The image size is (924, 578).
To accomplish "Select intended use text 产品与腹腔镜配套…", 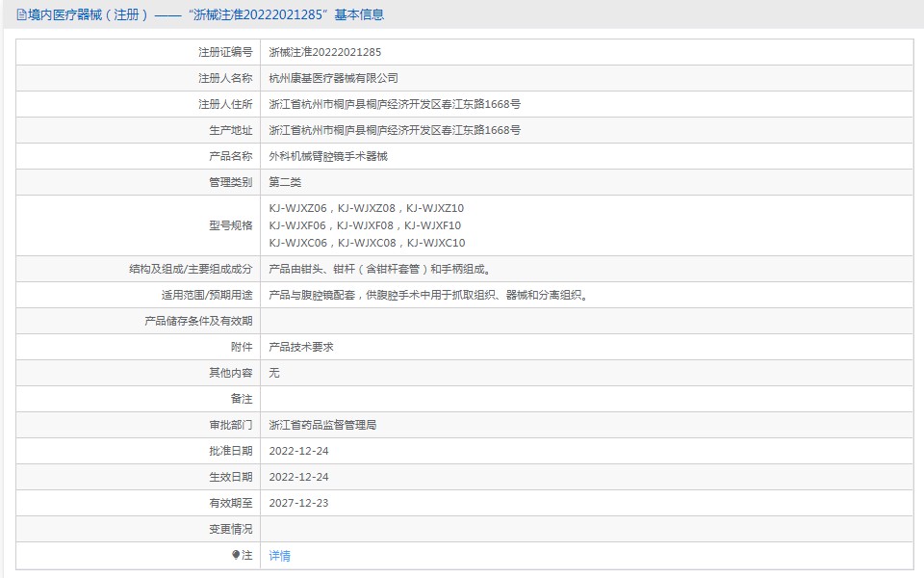I will pyautogui.click(x=429, y=295).
